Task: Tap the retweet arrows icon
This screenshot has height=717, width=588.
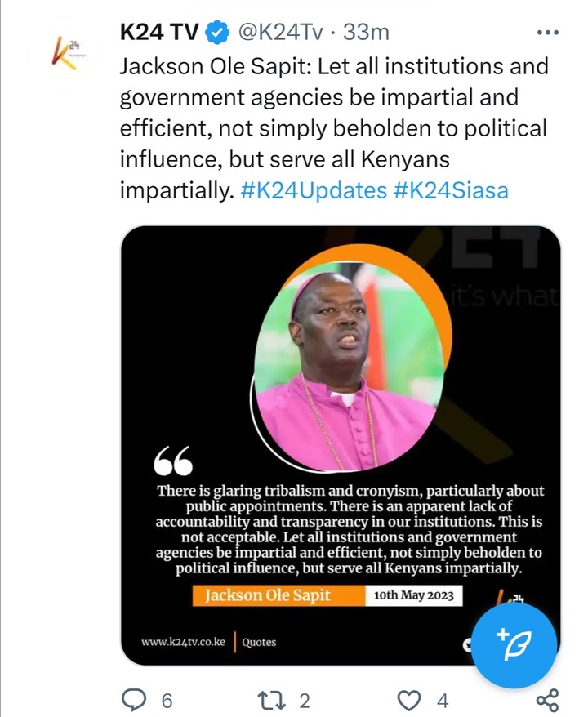Action: (272, 700)
